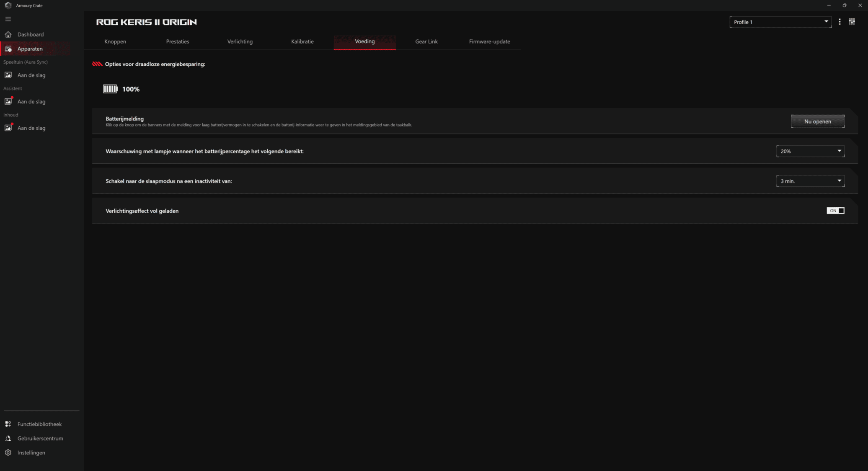Click the Aan de slag icon under Inhoud
868x471 pixels.
pyautogui.click(x=8, y=128)
